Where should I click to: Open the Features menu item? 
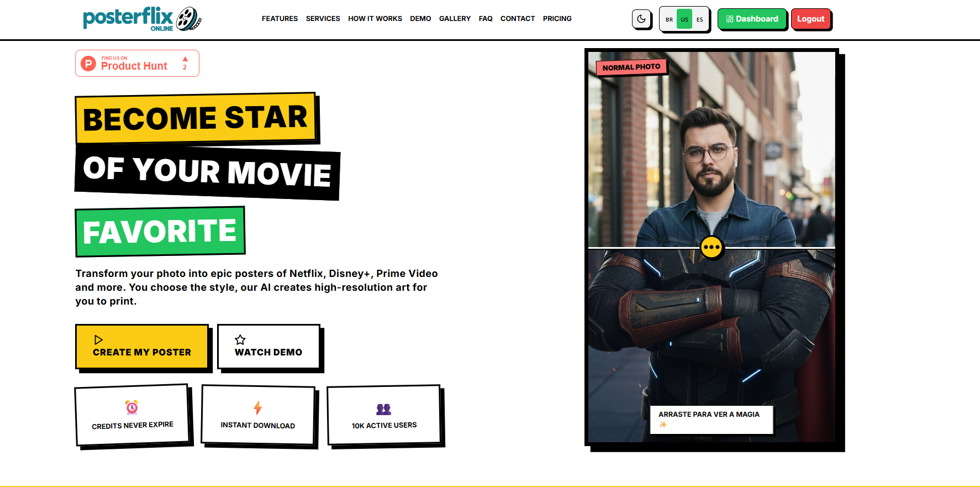(280, 19)
